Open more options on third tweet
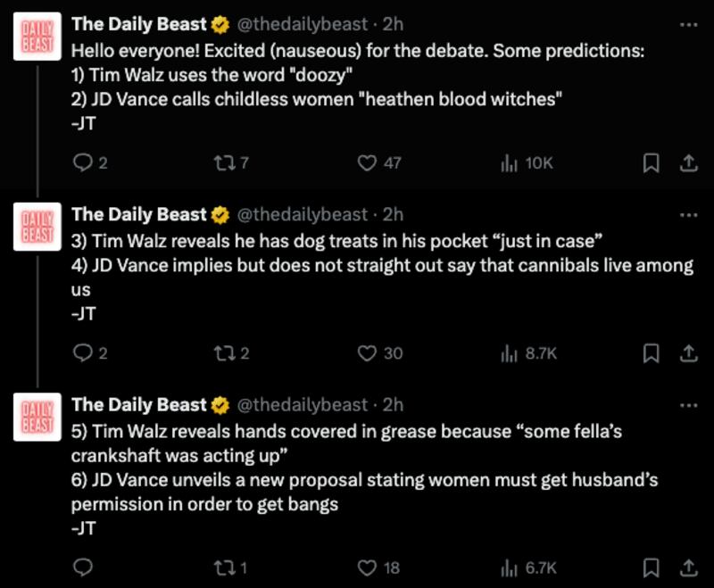Image resolution: width=714 pixels, height=588 pixels. tap(688, 404)
